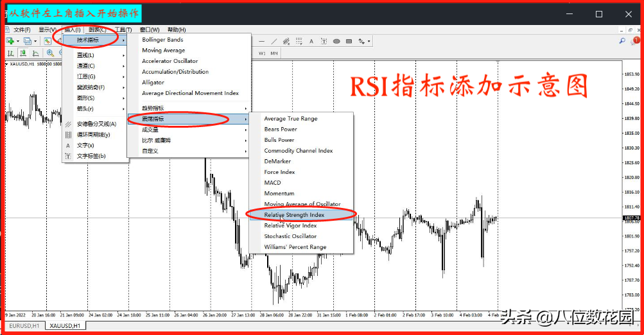Choose Relative Strength Index from menu

(x=294, y=215)
